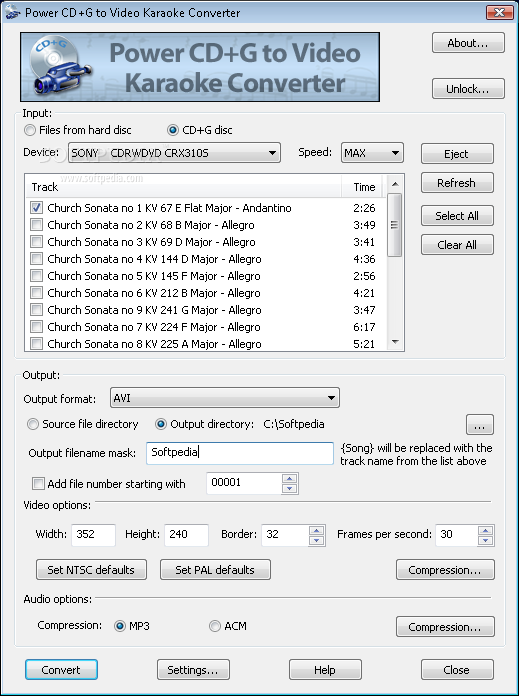
Task: Click the Width input field
Action: pyautogui.click(x=93, y=534)
